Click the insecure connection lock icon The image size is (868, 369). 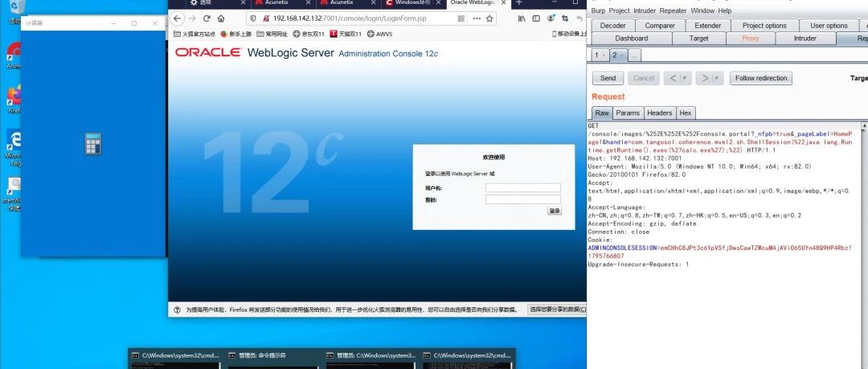(266, 18)
